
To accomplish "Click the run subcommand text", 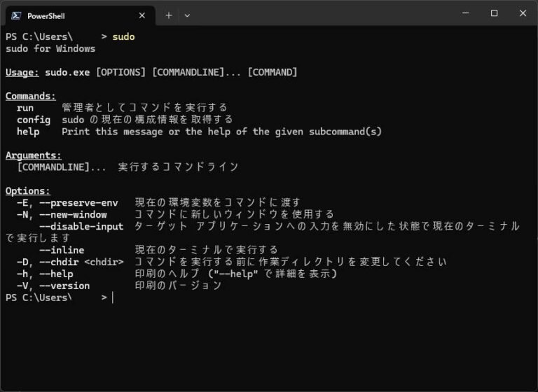I will (25, 108).
